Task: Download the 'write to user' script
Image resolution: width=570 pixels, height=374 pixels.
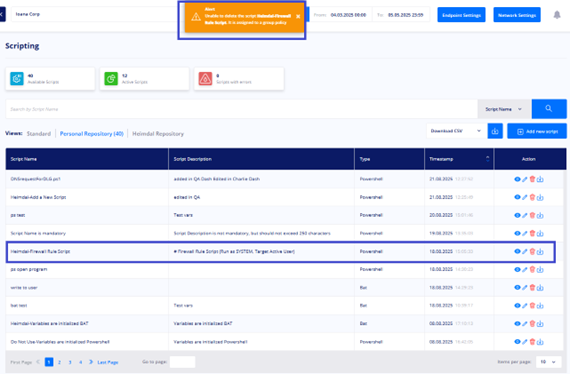Action: coord(540,287)
